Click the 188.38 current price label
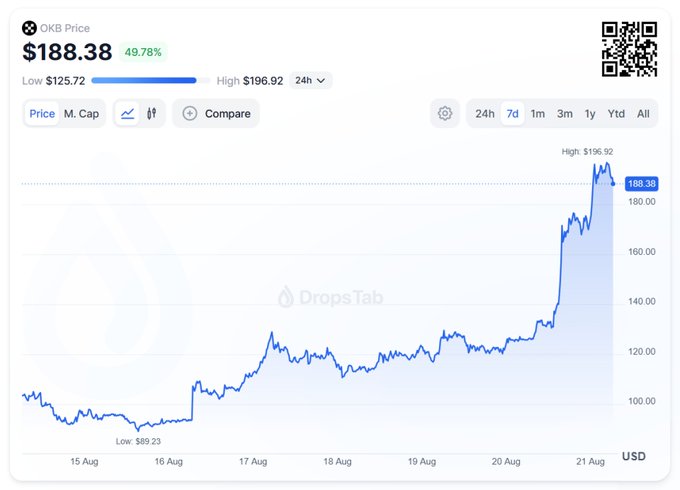 click(x=640, y=184)
